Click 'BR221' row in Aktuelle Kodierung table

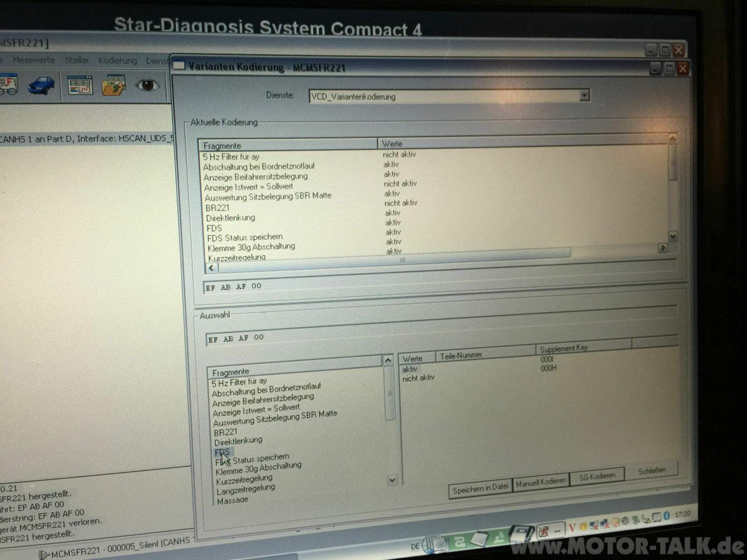coord(217,208)
